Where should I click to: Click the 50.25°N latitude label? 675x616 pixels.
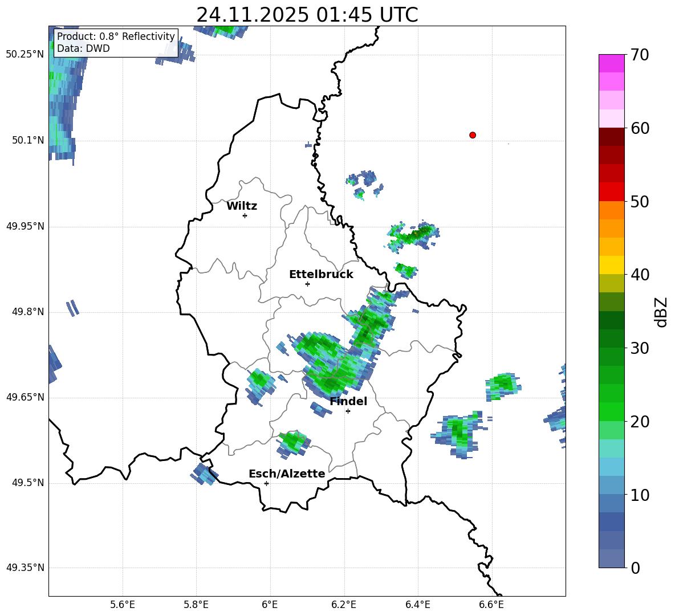(x=25, y=55)
